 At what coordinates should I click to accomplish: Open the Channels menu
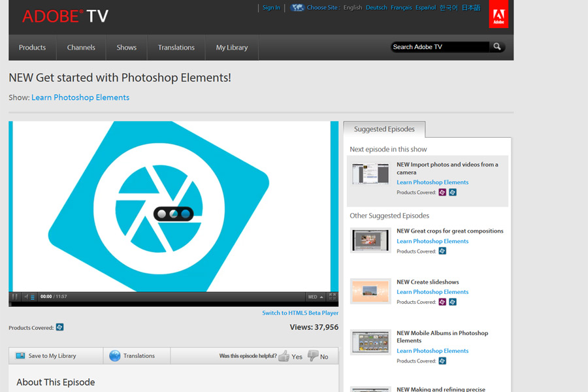(x=81, y=48)
